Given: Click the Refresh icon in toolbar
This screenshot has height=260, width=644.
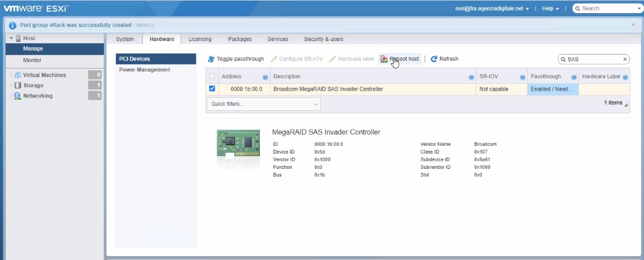Looking at the screenshot, I should click(434, 59).
